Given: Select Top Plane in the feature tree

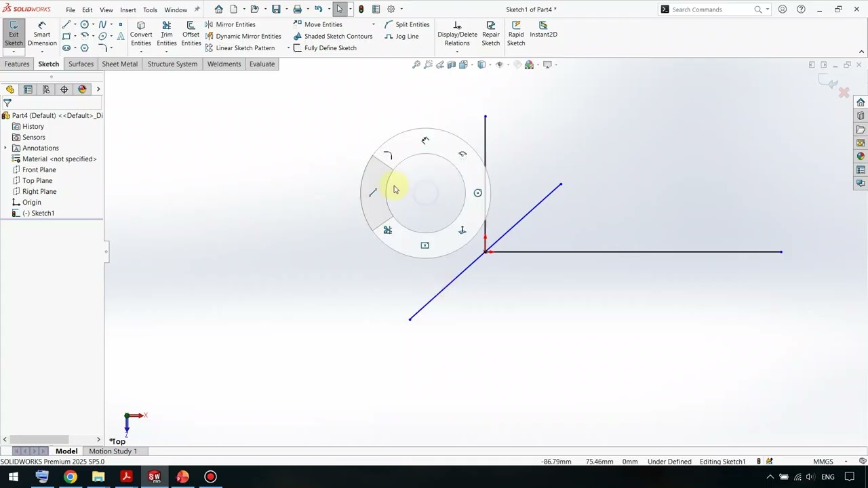Looking at the screenshot, I should coord(37,181).
